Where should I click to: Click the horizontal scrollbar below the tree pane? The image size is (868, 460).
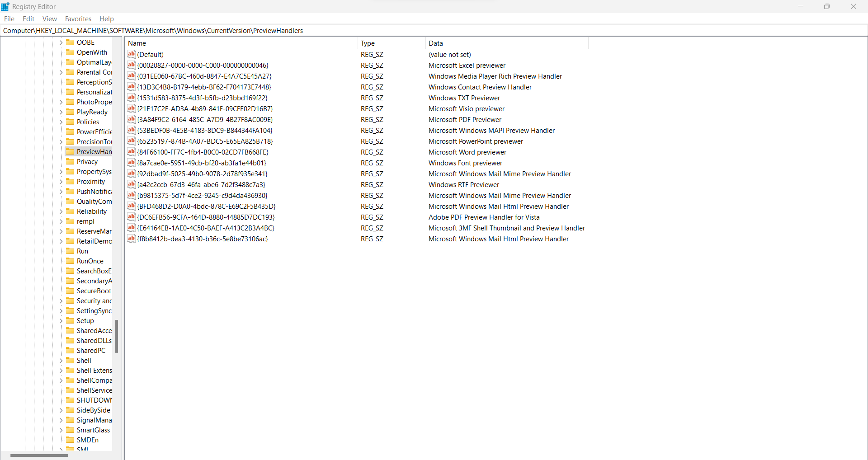coord(38,455)
